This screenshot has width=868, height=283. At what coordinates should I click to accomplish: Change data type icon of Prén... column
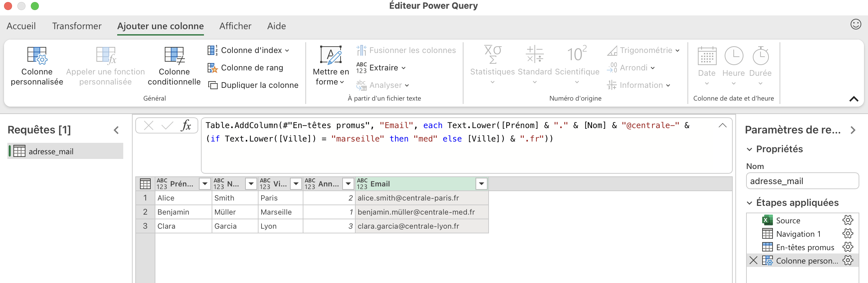point(162,184)
